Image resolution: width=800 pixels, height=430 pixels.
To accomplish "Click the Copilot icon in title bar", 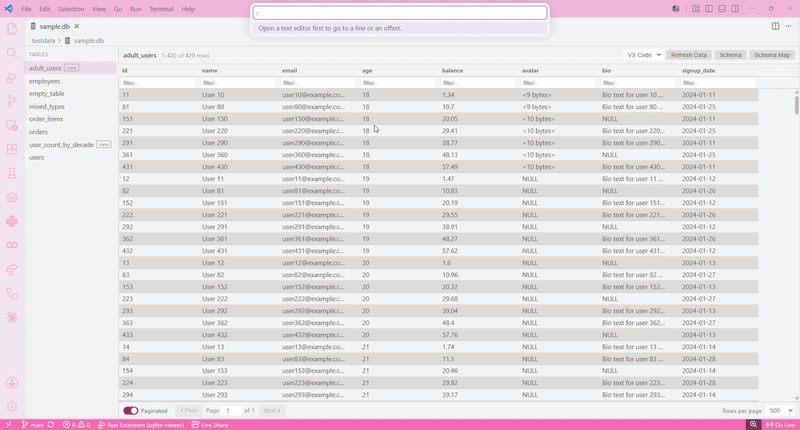I will pyautogui.click(x=676, y=9).
